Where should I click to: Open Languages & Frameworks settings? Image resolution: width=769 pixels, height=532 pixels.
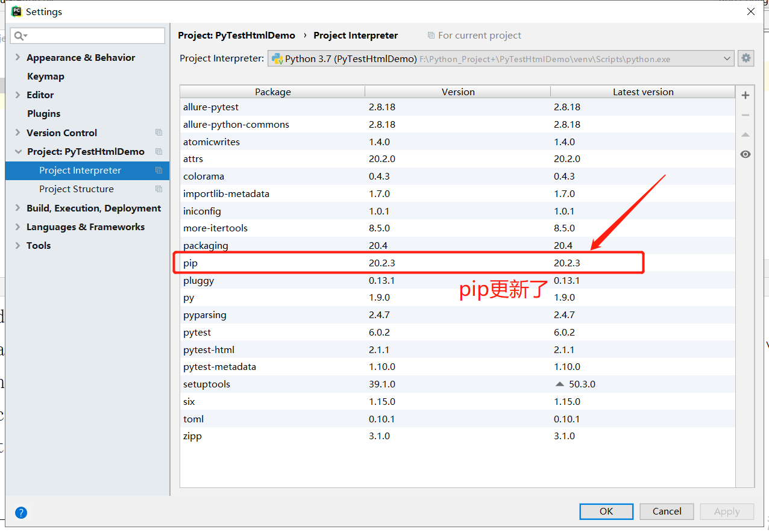(86, 227)
